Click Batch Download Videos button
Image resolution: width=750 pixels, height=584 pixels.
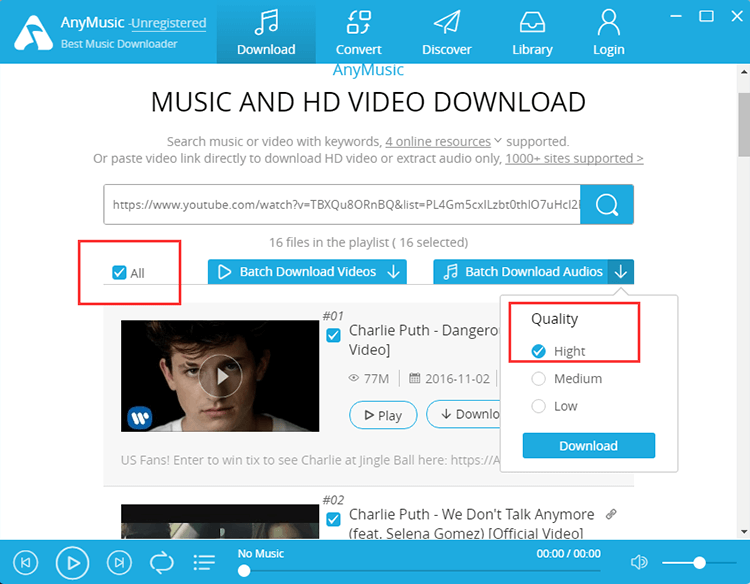pos(308,272)
